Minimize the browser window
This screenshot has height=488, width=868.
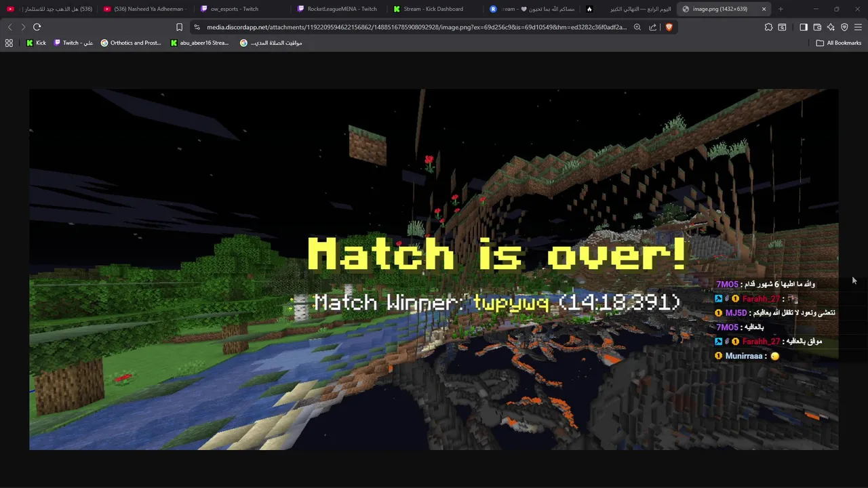point(816,9)
